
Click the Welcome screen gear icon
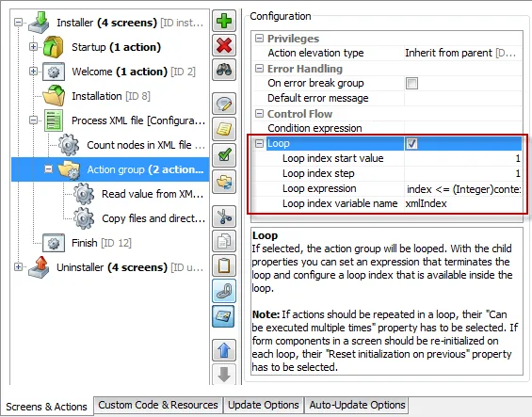click(54, 72)
